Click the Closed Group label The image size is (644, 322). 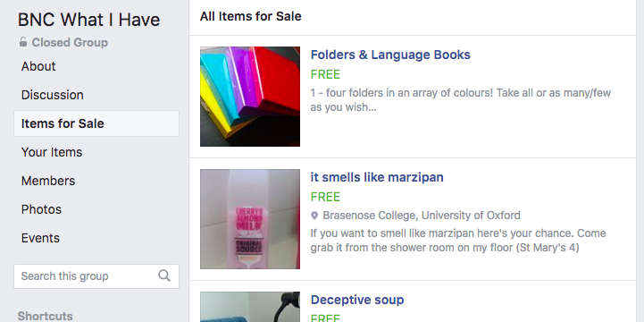70,42
